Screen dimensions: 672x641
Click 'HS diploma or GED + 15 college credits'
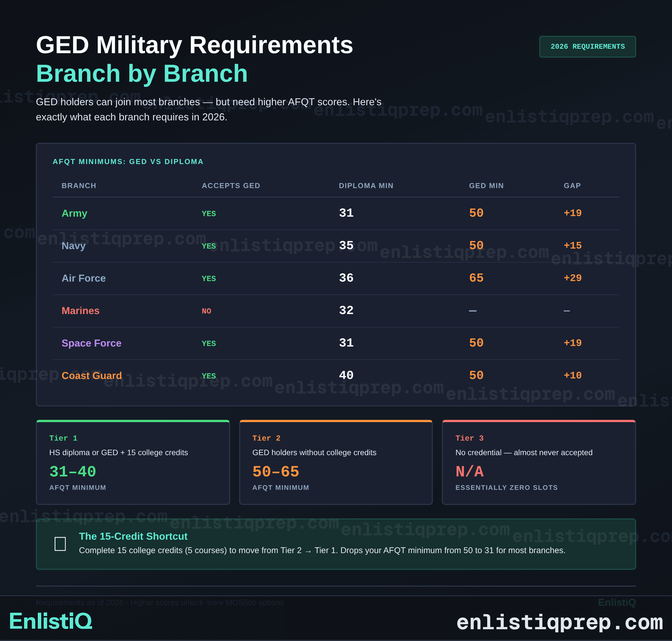tap(119, 452)
